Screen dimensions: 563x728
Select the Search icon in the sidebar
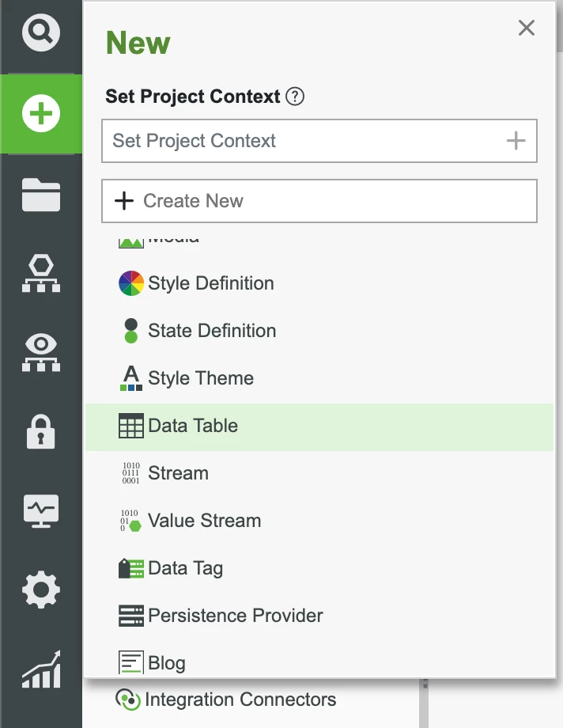click(x=40, y=33)
